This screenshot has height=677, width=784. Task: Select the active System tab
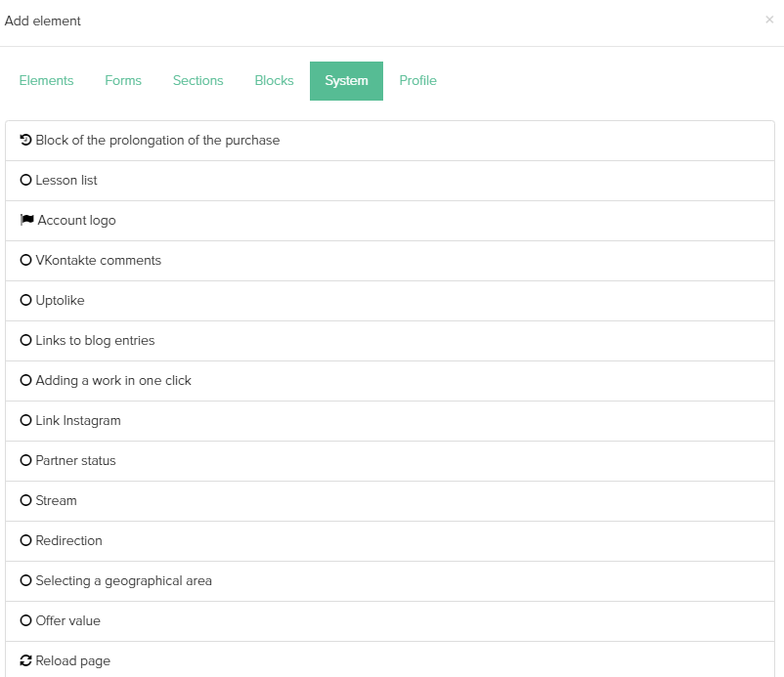pos(346,80)
